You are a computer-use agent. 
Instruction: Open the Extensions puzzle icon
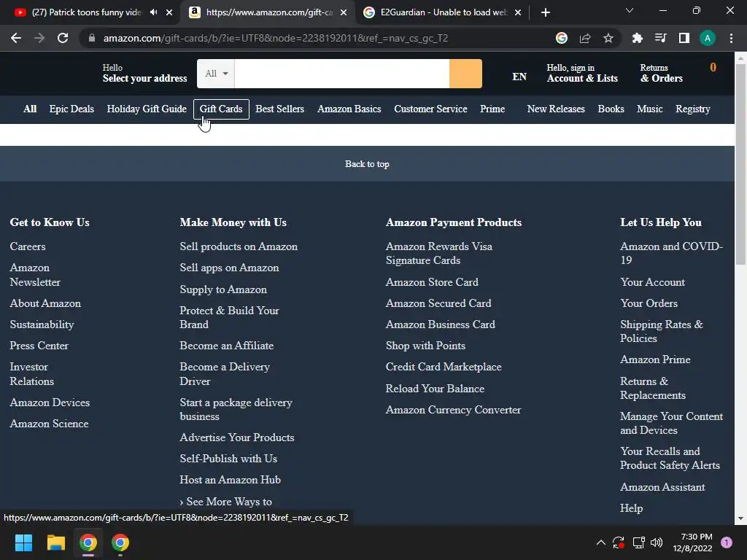point(637,38)
